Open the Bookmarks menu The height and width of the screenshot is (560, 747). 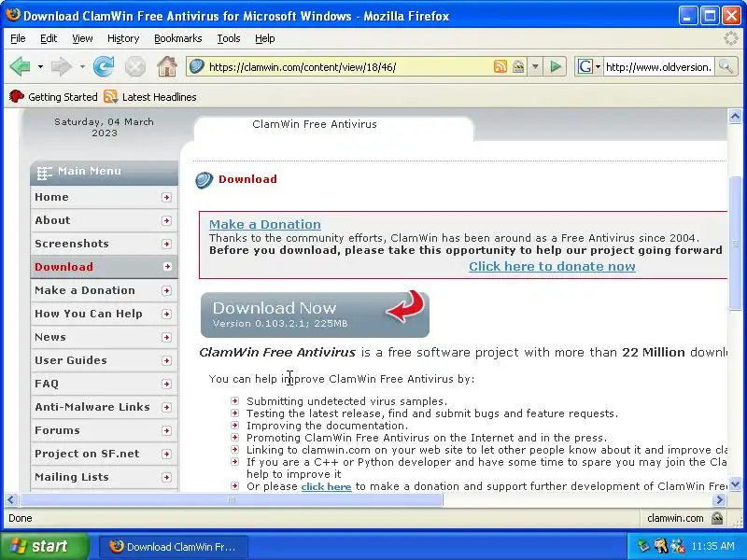[x=178, y=38]
